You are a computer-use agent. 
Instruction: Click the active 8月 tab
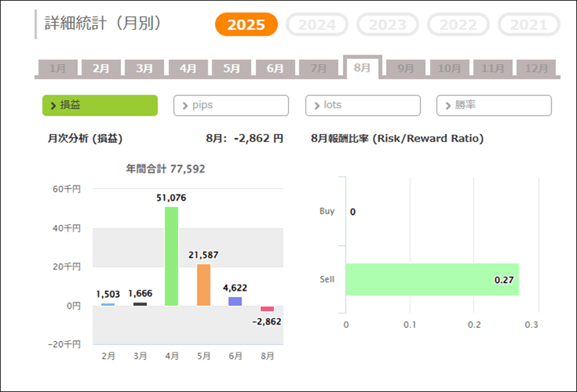tap(362, 67)
